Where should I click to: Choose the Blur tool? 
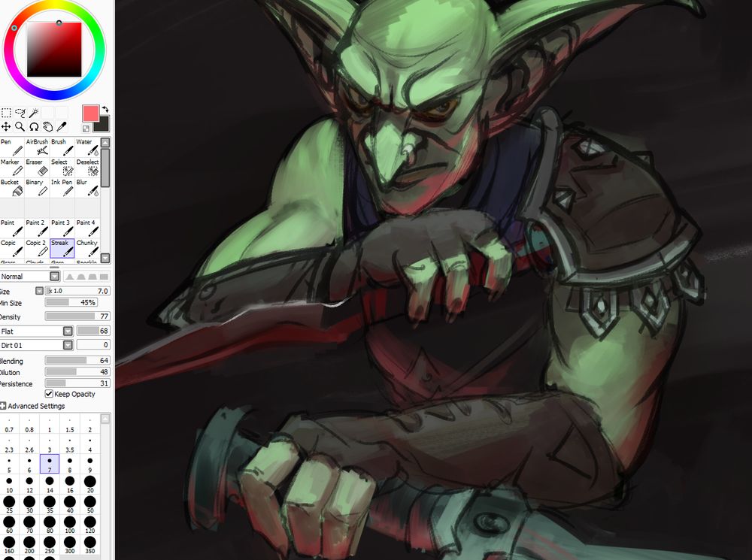[88, 187]
